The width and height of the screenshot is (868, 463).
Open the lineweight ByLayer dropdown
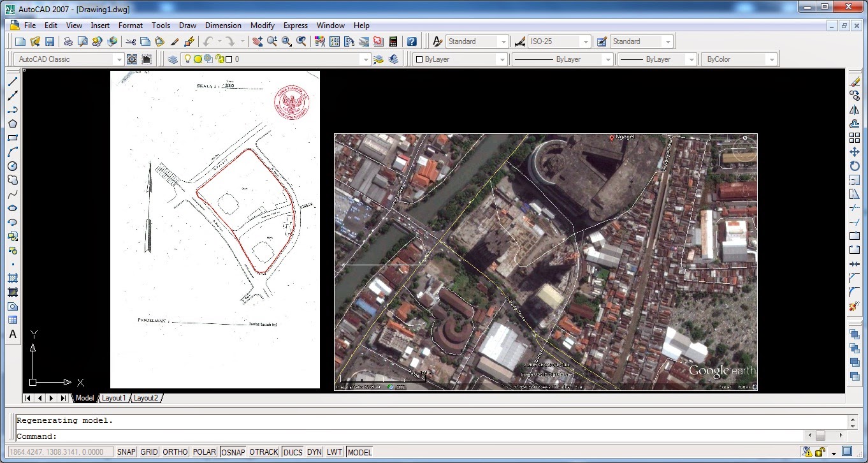(691, 59)
